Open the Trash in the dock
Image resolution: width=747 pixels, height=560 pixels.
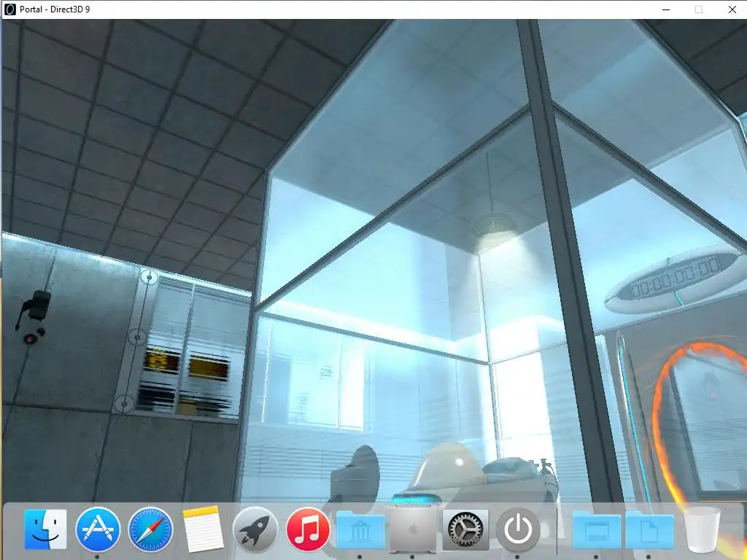(701, 529)
